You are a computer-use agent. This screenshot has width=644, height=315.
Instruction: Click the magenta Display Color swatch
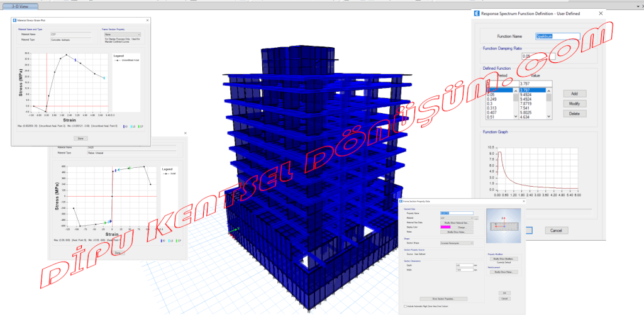446,227
